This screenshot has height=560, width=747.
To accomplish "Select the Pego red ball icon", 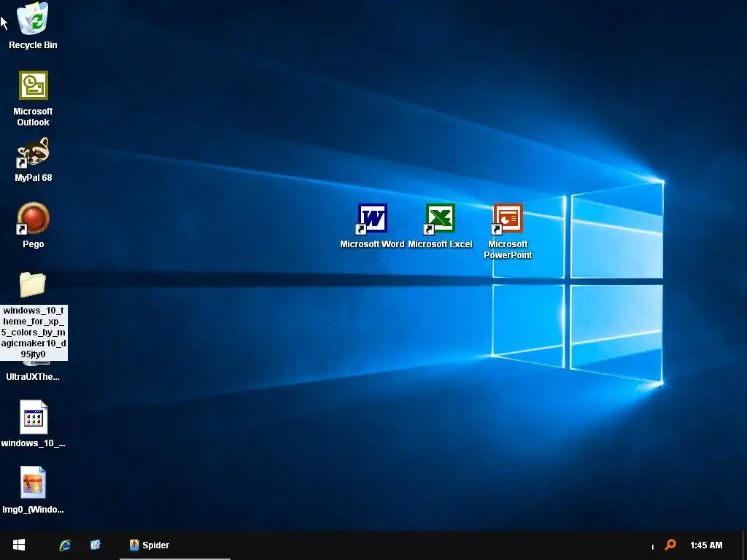I will pos(34,219).
